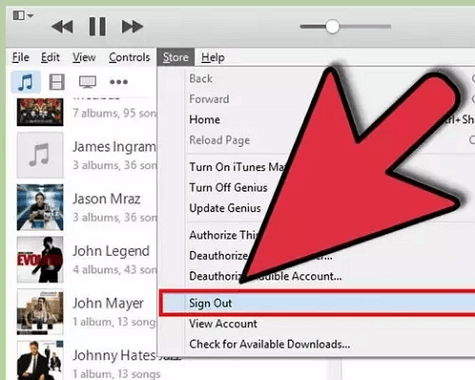Image resolution: width=475 pixels, height=380 pixels.
Task: Pause the current song
Action: pos(97,26)
